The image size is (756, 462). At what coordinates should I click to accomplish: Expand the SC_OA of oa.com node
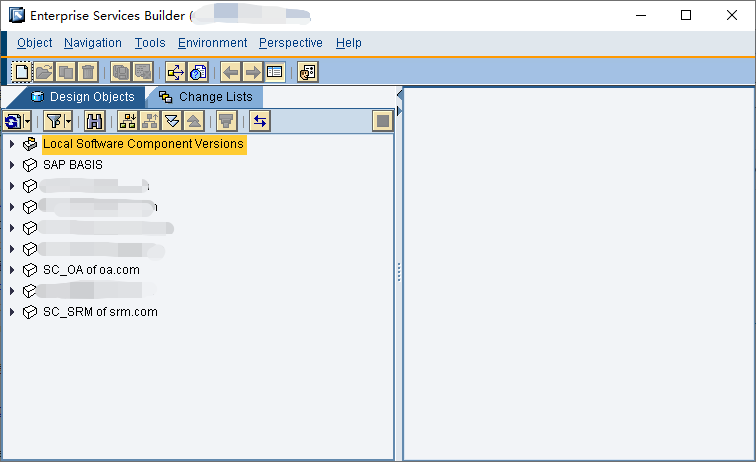(12, 270)
